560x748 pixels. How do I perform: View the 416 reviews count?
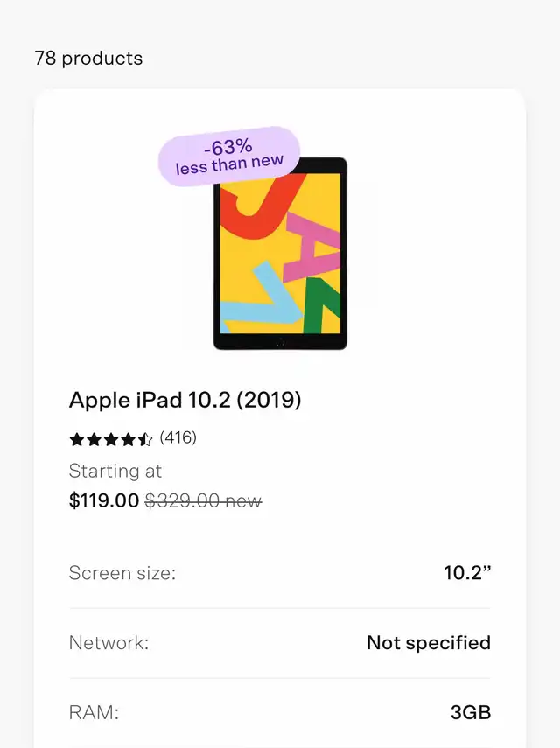(x=178, y=437)
